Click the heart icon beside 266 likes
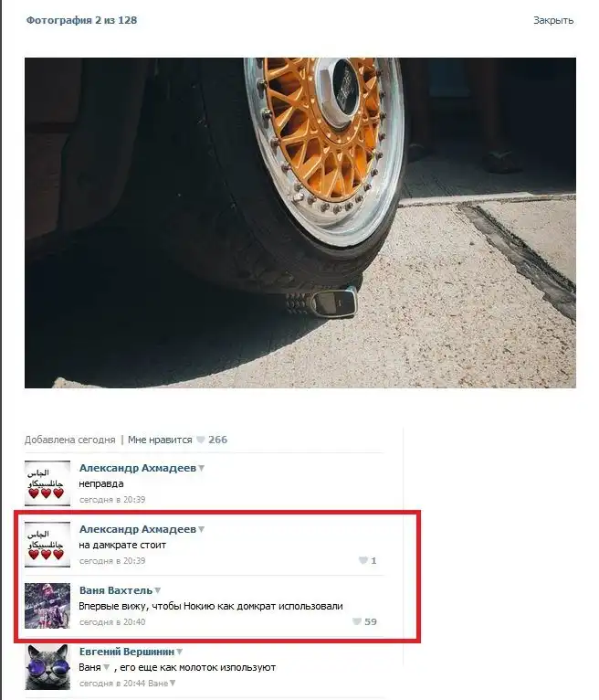 (x=201, y=440)
